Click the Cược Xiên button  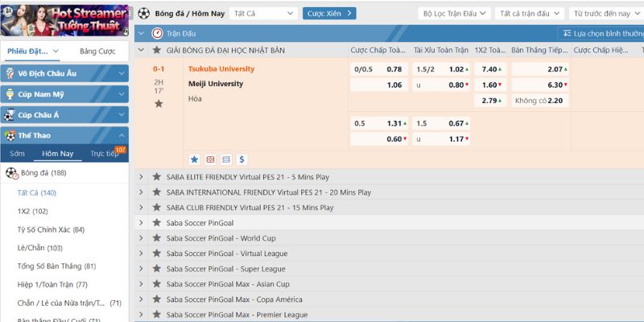pos(329,14)
